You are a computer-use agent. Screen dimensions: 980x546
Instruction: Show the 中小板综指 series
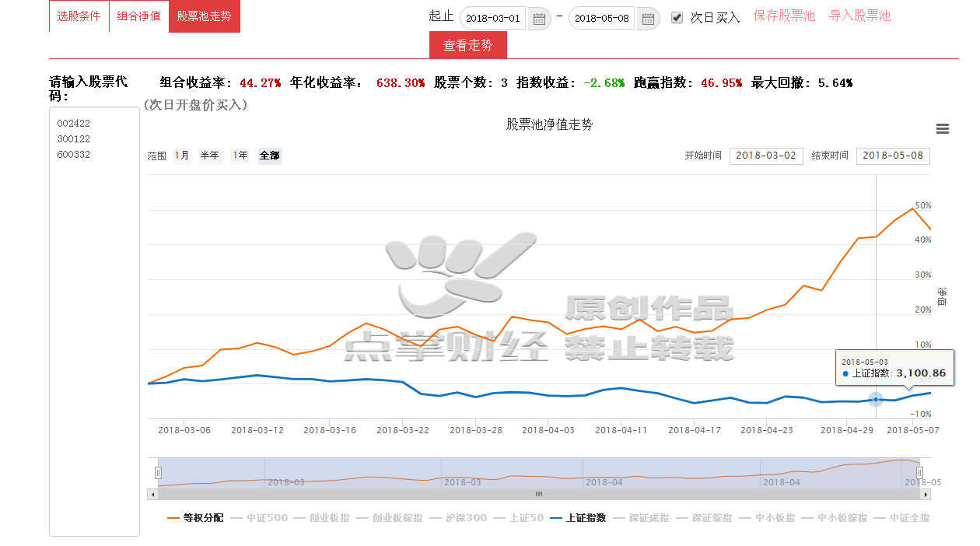pos(835,517)
